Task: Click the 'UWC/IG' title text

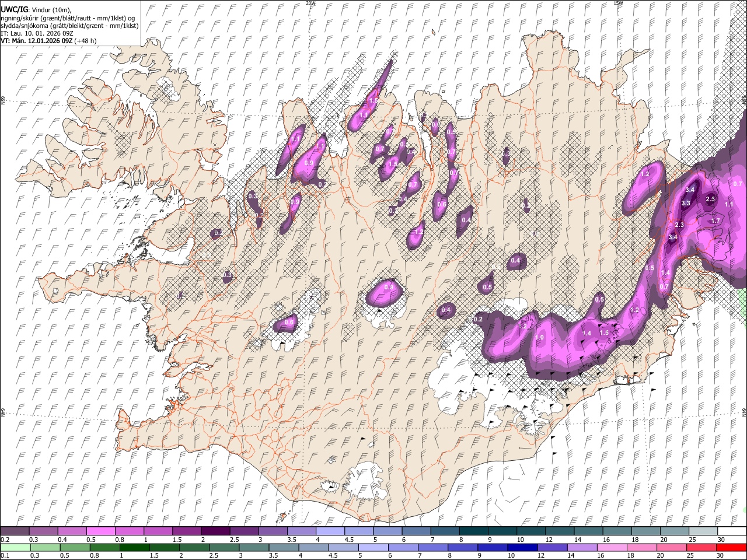Action: tap(14, 9)
